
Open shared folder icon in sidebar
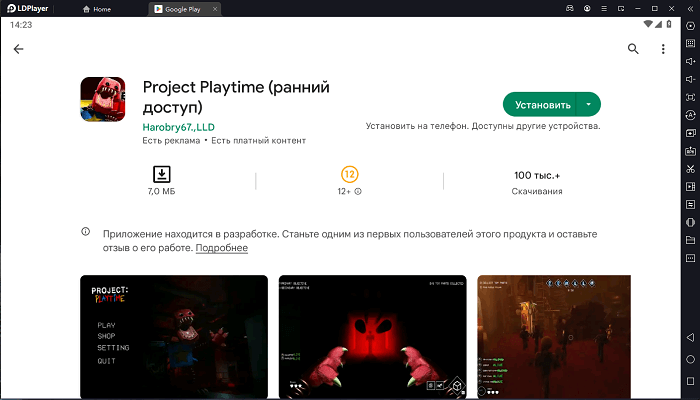[x=691, y=240]
